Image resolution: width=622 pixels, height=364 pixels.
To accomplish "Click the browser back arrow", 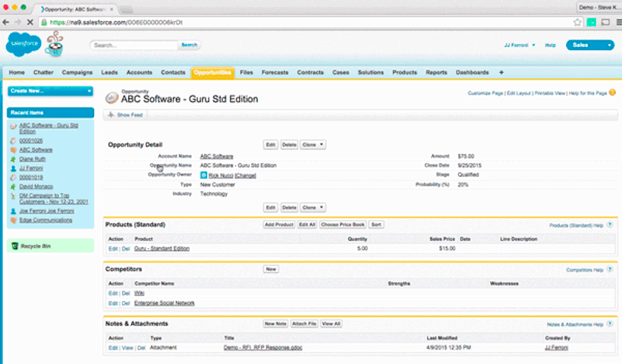I will (x=8, y=22).
